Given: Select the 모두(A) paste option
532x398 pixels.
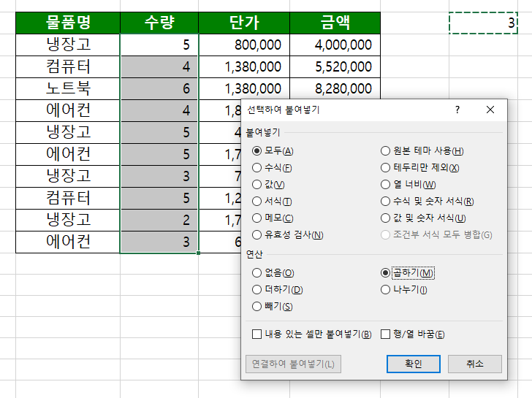Looking at the screenshot, I should 256,151.
